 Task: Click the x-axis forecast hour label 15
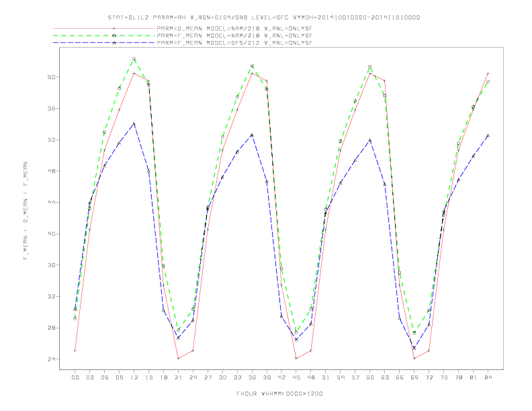(x=148, y=377)
